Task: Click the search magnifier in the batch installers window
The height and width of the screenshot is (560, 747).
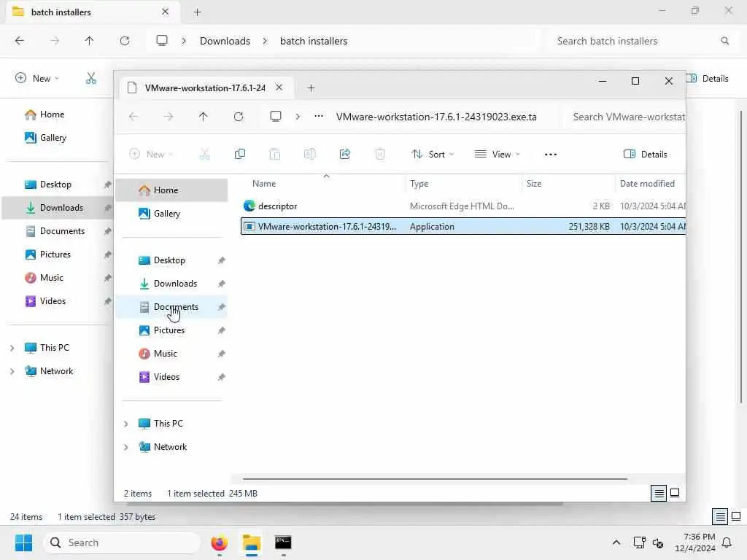Action: point(724,41)
